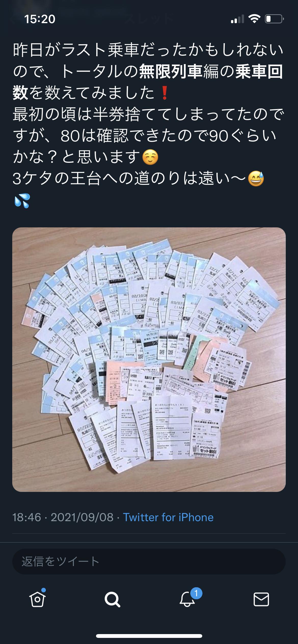Tap the cellular signal bars icon
The width and height of the screenshot is (298, 644).
[237, 19]
